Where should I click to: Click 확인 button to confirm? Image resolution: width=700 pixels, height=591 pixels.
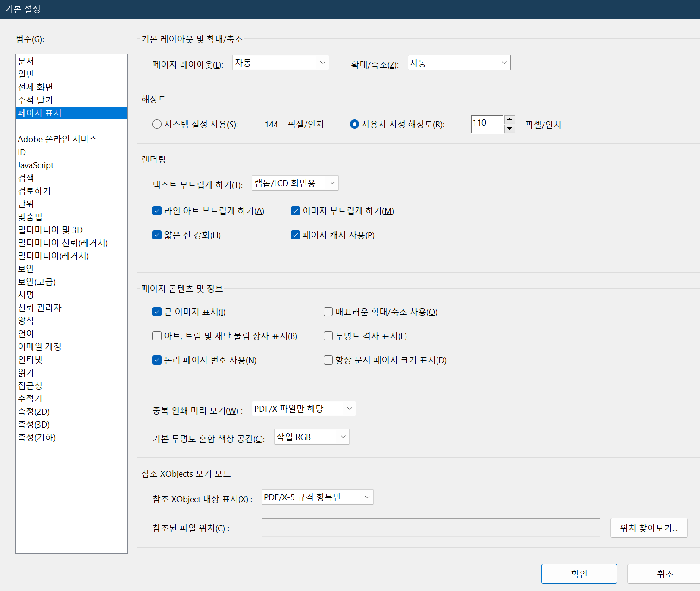579,573
